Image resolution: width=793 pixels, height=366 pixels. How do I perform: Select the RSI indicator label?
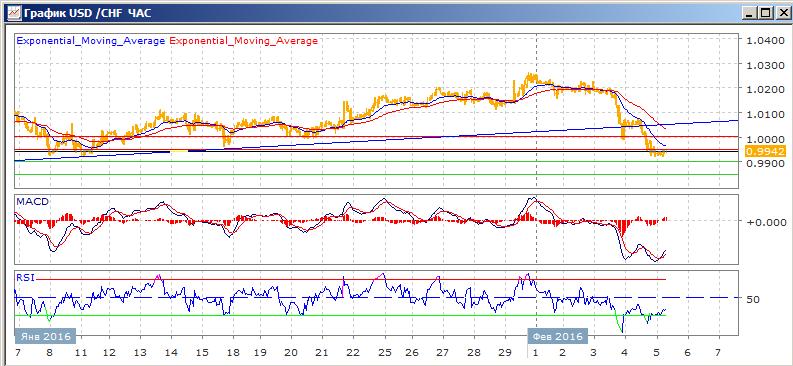[x=25, y=278]
